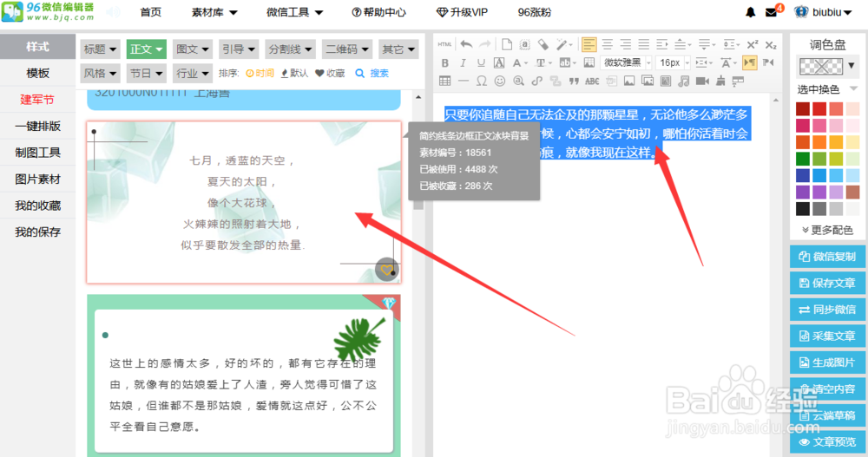Click the new blank document icon
868x457 pixels.
coord(507,44)
